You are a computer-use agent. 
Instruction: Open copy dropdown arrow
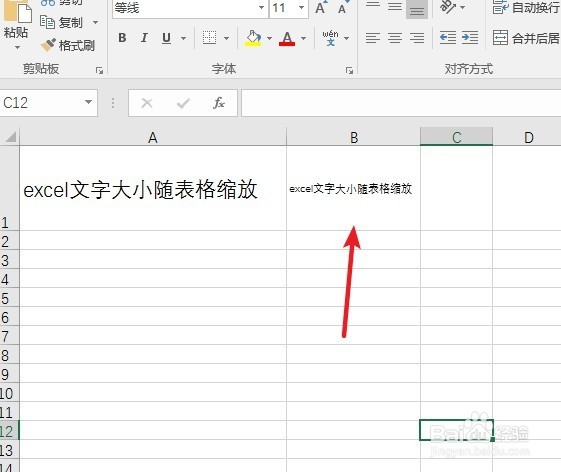[x=96, y=22]
